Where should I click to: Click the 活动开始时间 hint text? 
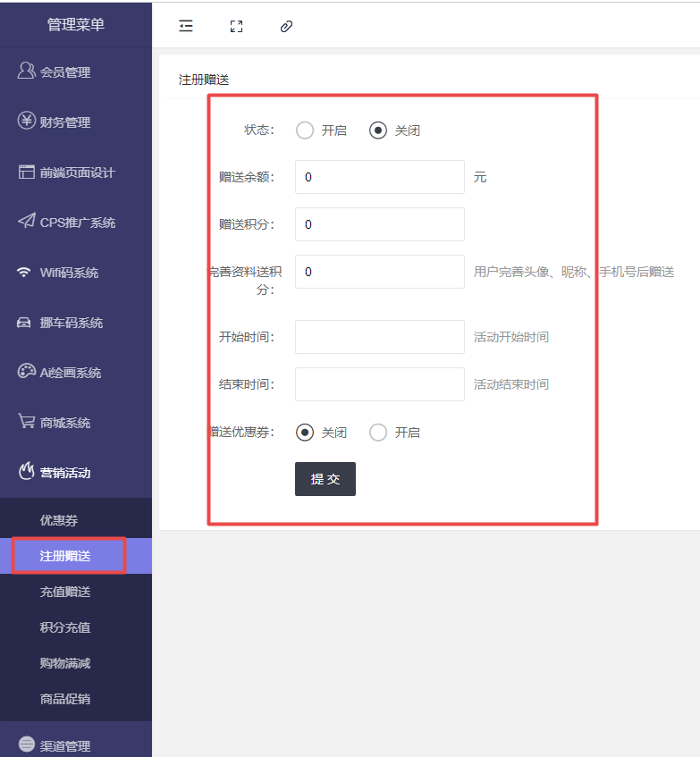coord(511,337)
